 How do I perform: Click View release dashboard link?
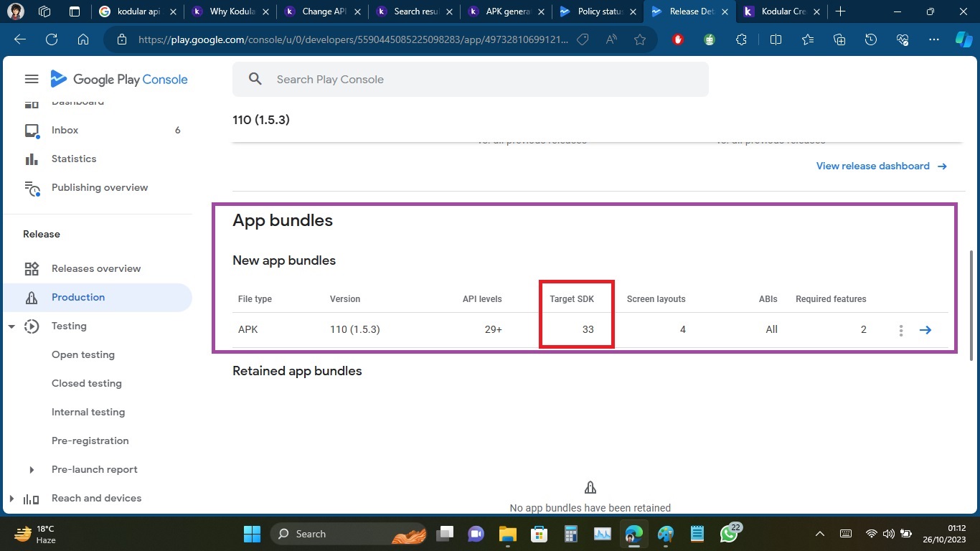point(882,166)
